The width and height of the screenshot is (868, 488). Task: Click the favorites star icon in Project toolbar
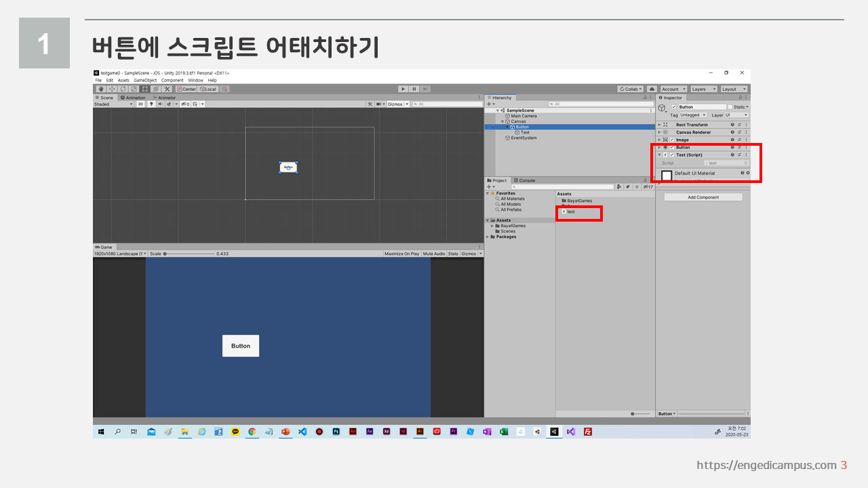coord(637,186)
